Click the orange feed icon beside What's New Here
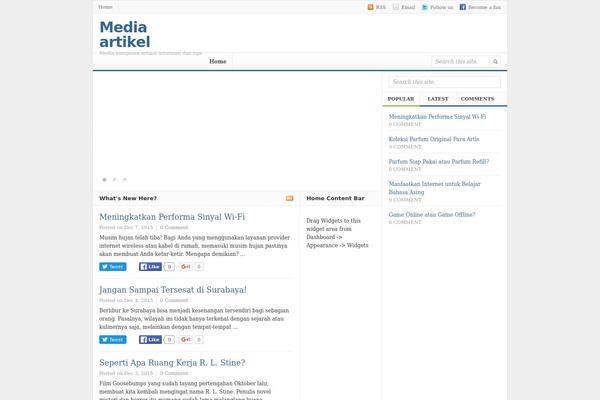 pos(289,198)
